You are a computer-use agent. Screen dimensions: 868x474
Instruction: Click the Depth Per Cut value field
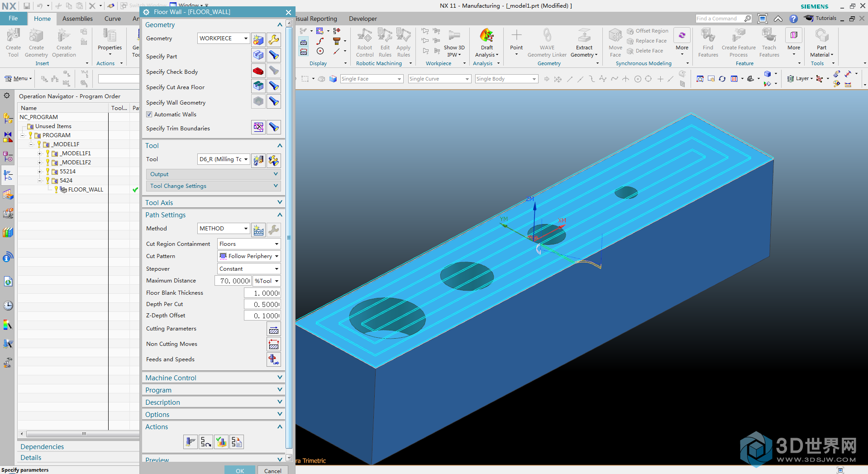click(262, 304)
